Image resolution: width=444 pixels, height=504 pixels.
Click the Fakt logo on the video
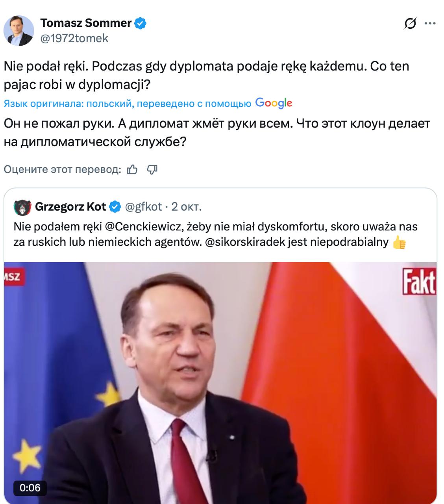419,281
